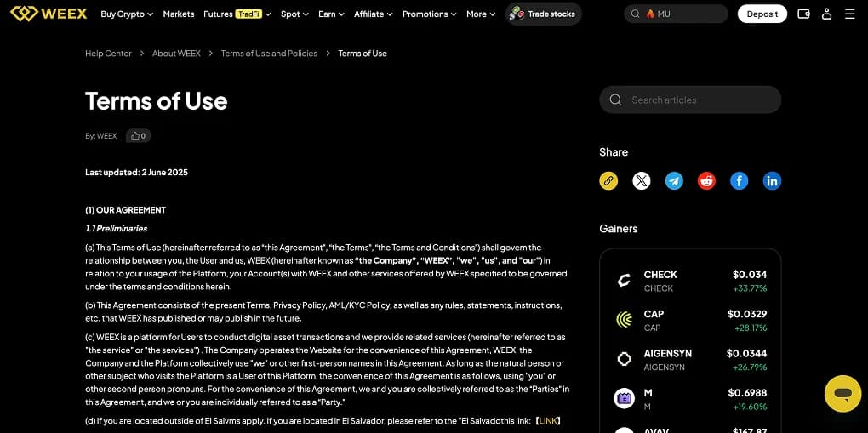
Task: Expand the Promotions dropdown
Action: [430, 14]
